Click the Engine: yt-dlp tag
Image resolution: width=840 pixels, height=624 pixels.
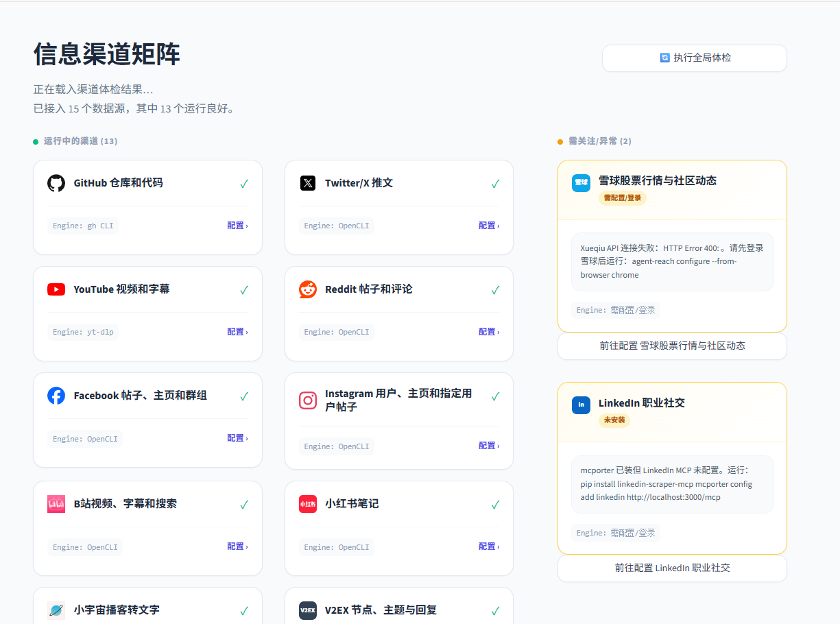pyautogui.click(x=83, y=332)
